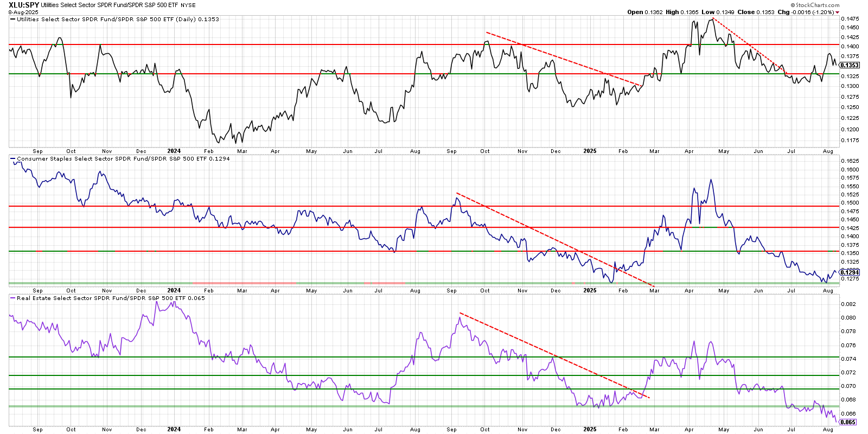
Task: Click the 0.082 y-axis label
Action: (848, 304)
